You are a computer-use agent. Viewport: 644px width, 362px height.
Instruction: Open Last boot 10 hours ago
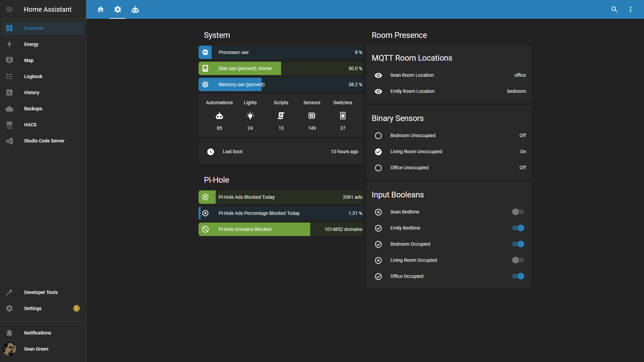click(x=281, y=152)
